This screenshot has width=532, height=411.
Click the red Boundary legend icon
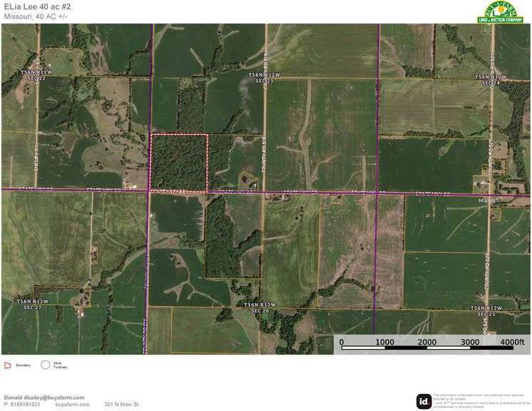(7, 365)
